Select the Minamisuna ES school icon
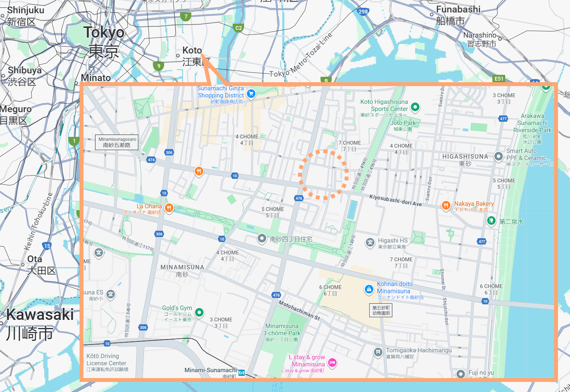570x392 pixels. pyautogui.click(x=111, y=295)
